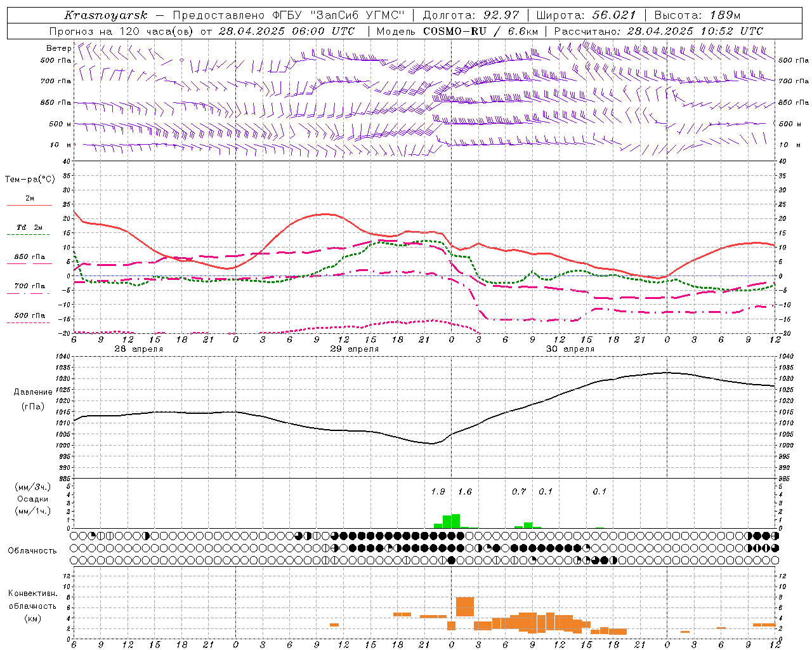Click the 0.7 precipitation amount

point(519,491)
